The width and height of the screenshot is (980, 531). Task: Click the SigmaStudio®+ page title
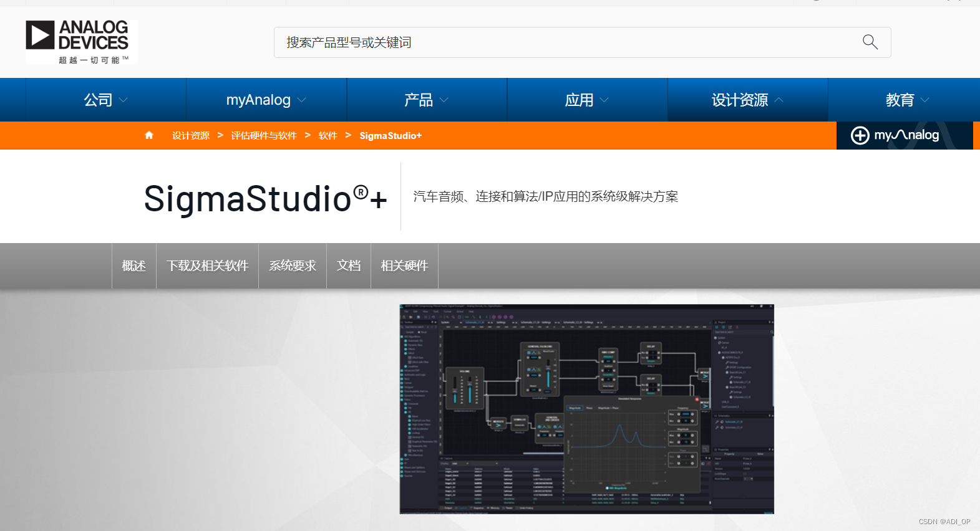266,198
